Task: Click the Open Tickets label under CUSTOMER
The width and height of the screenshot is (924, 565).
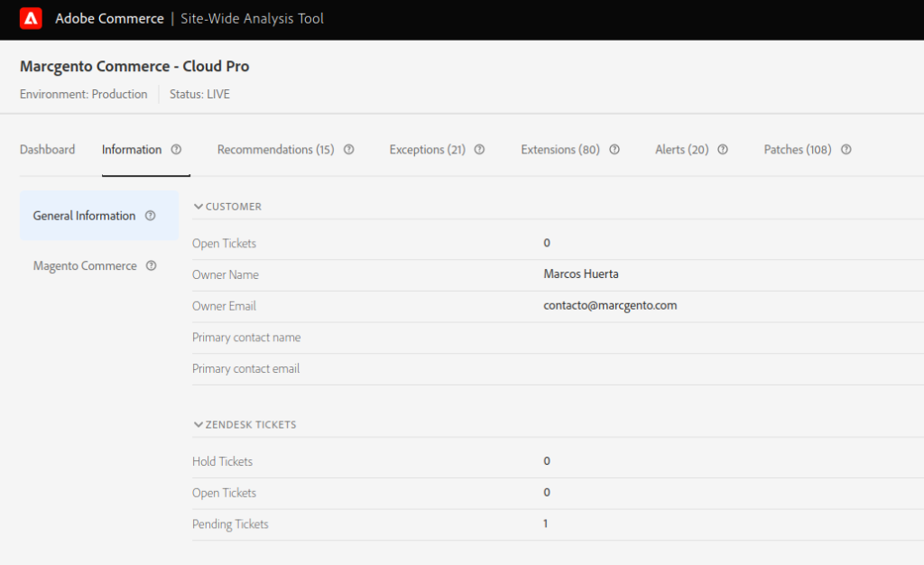Action: [224, 244]
